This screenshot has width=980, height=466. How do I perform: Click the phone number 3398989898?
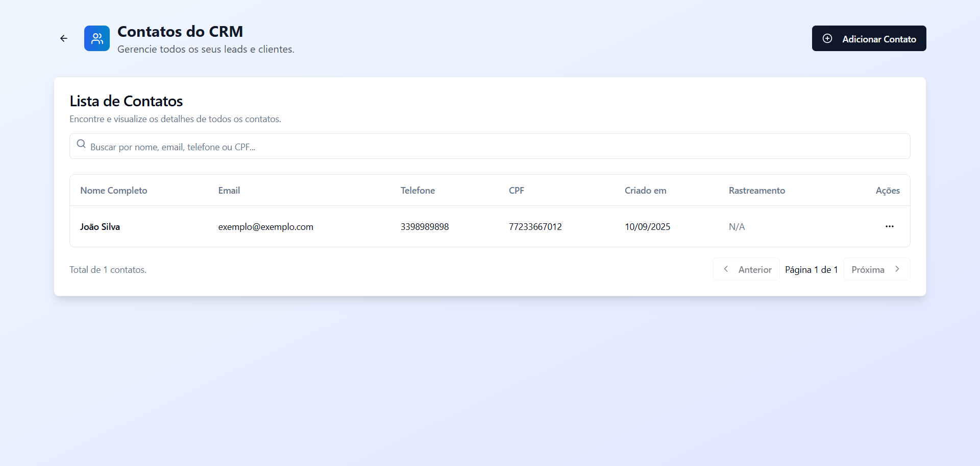tap(425, 227)
